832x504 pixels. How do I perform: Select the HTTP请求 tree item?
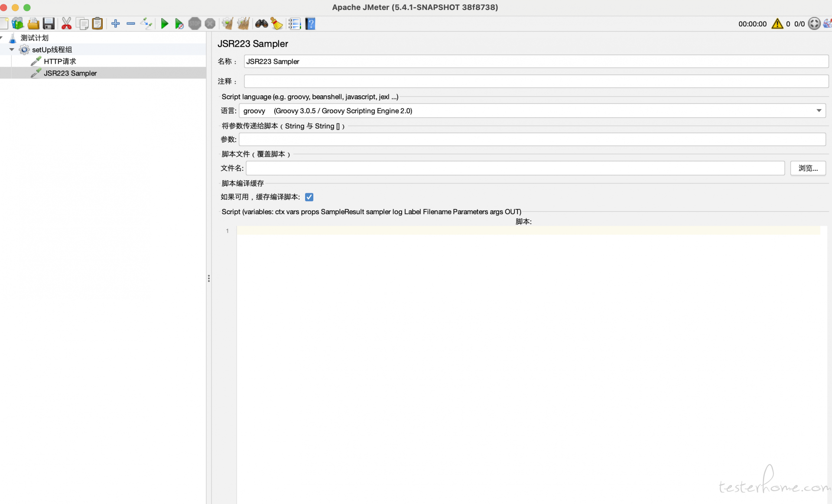pos(60,61)
